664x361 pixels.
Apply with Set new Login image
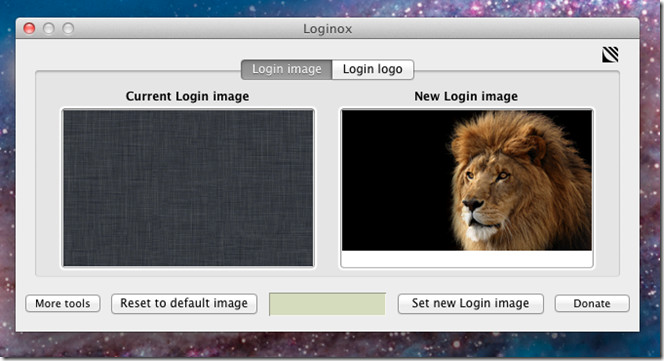[470, 303]
